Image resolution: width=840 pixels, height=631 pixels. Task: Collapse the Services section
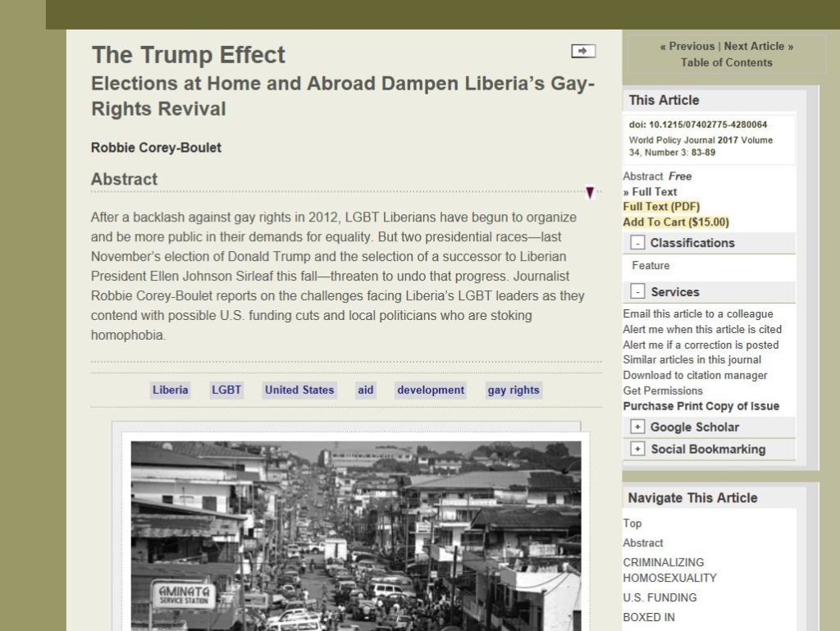click(637, 291)
